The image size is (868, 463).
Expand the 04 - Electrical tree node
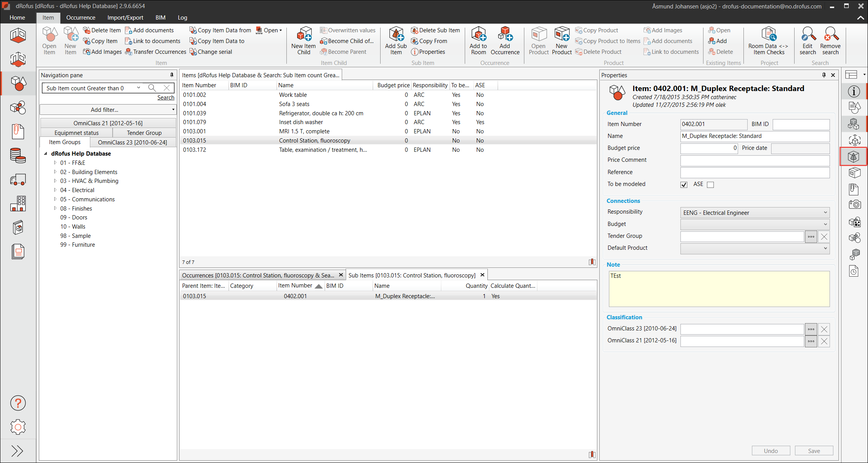(x=55, y=190)
